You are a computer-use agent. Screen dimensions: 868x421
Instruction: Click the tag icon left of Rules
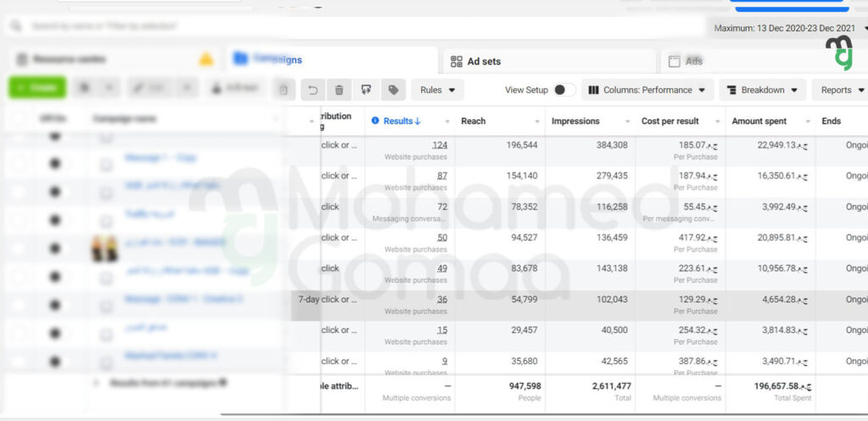[392, 90]
